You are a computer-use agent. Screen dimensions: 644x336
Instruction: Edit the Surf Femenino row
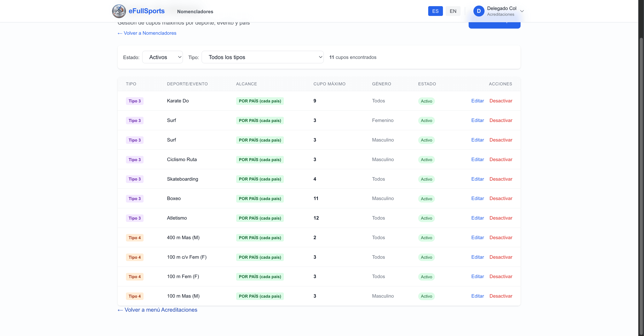click(477, 120)
